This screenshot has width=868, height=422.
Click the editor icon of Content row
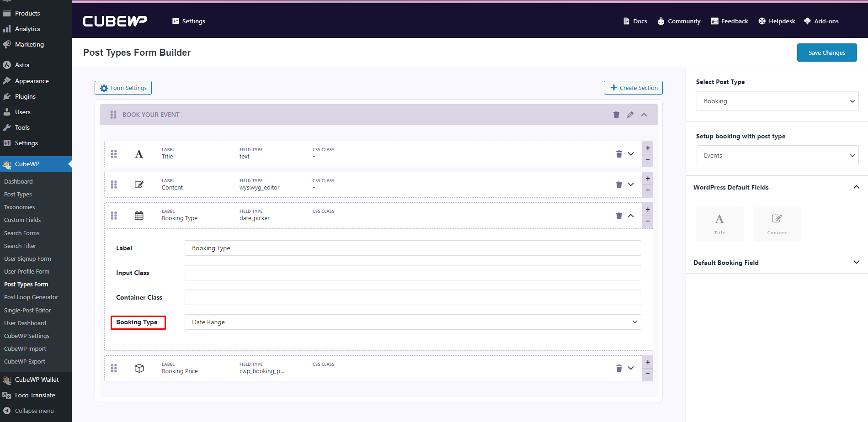point(139,185)
